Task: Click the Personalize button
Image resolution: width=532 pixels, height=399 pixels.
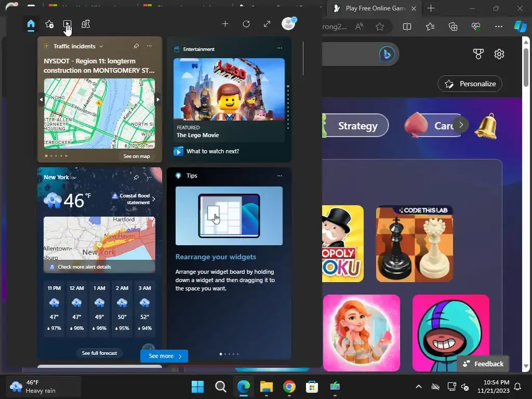Action: pos(470,84)
